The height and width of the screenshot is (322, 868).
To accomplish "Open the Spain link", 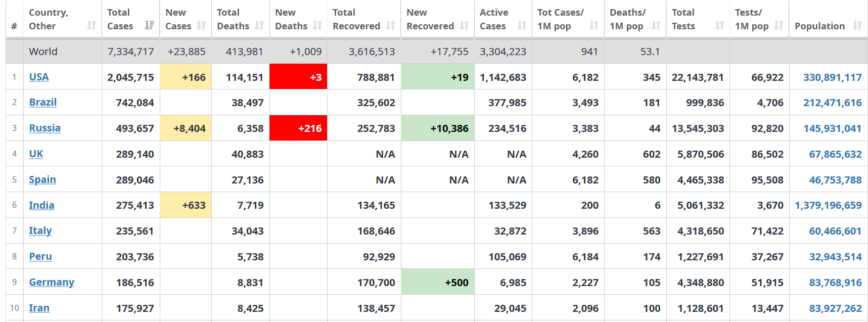I will [x=42, y=179].
